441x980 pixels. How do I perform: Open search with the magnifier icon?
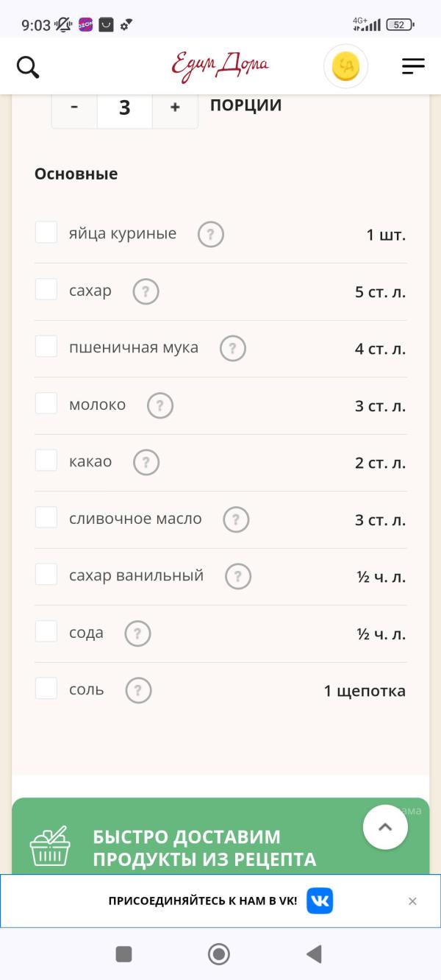click(28, 67)
